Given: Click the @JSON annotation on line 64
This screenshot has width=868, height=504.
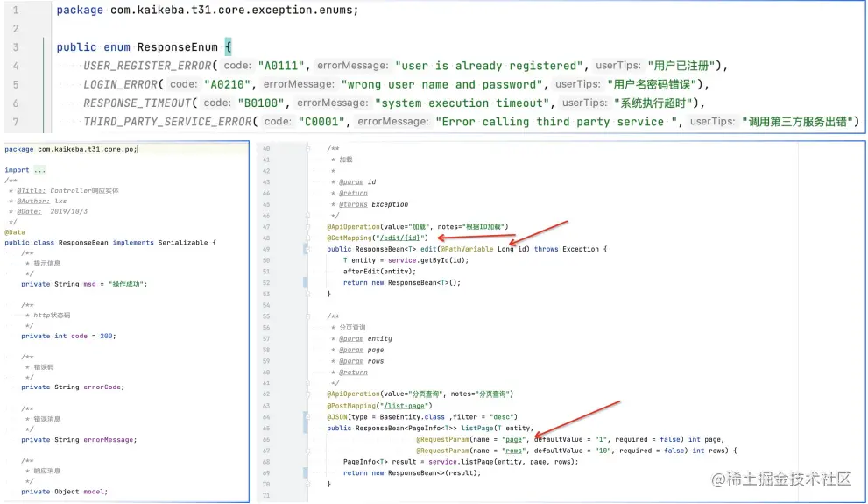Looking at the screenshot, I should click(336, 417).
